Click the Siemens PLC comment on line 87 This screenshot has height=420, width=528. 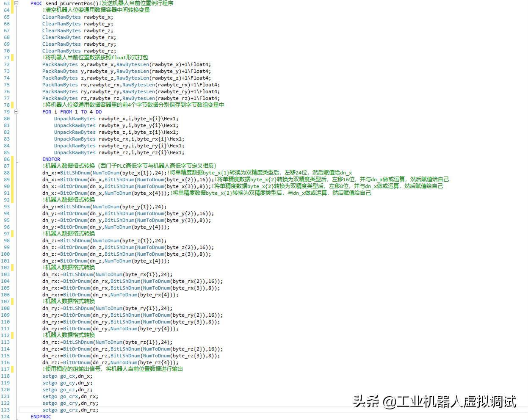pos(130,166)
